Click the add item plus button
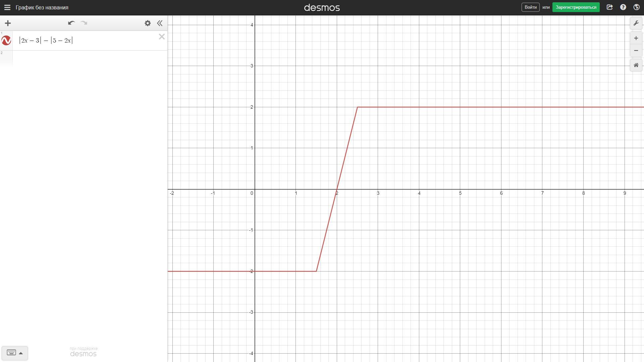Image resolution: width=644 pixels, height=362 pixels. 8,23
